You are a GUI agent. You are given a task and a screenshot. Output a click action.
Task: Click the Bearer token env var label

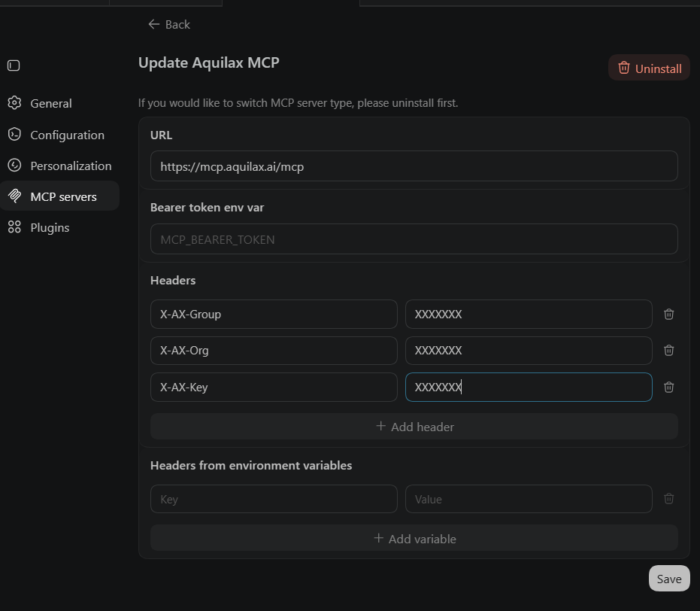tap(208, 207)
